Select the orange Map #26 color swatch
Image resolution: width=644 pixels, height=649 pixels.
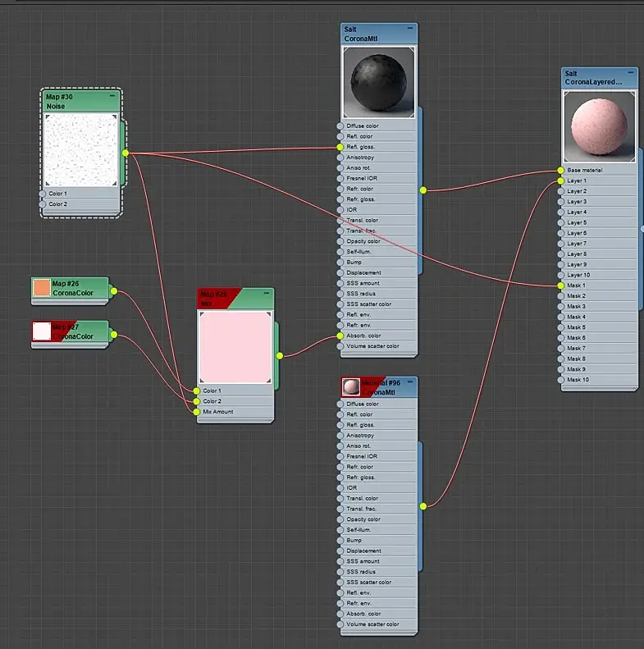pos(41,288)
